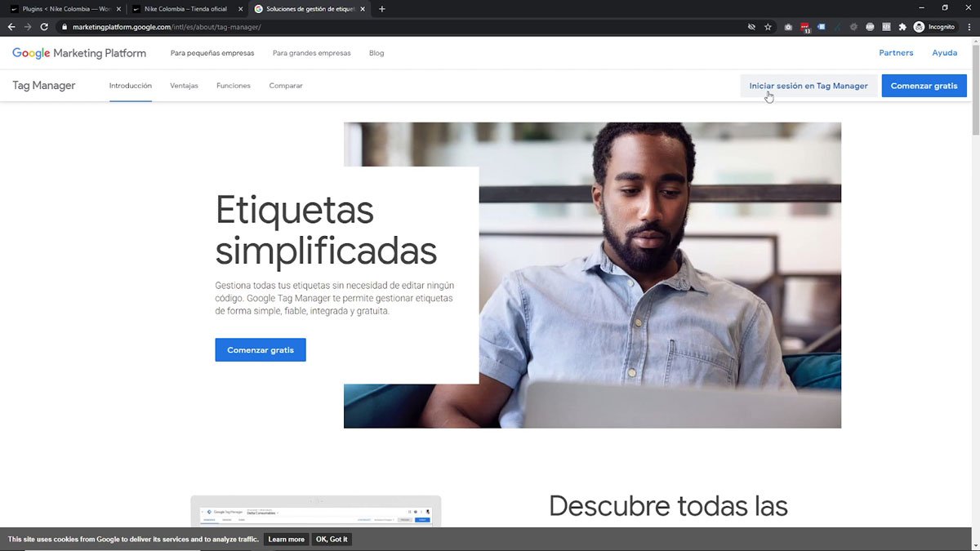Open the red extension with badge 13
The height and width of the screenshot is (551, 980).
[x=805, y=28]
